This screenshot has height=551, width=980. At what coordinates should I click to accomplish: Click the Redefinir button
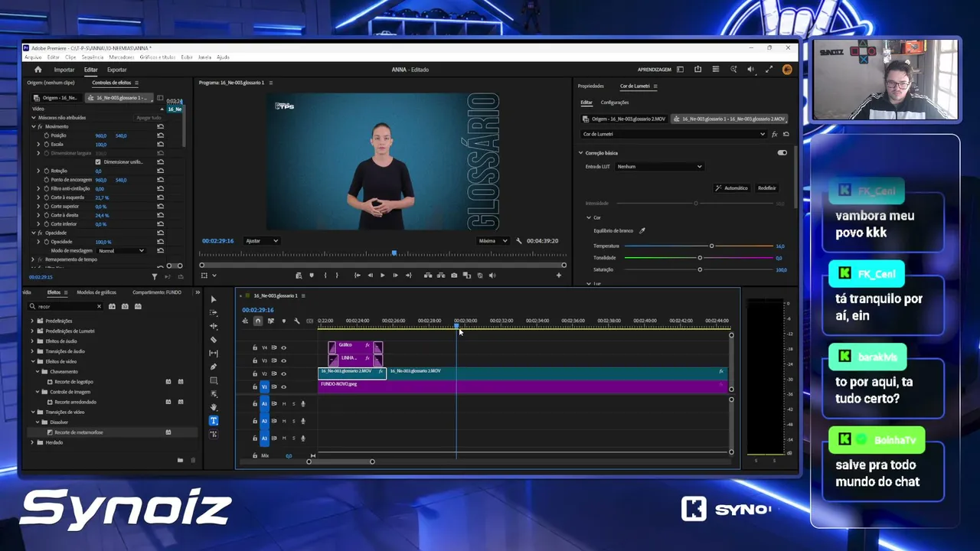pyautogui.click(x=766, y=187)
